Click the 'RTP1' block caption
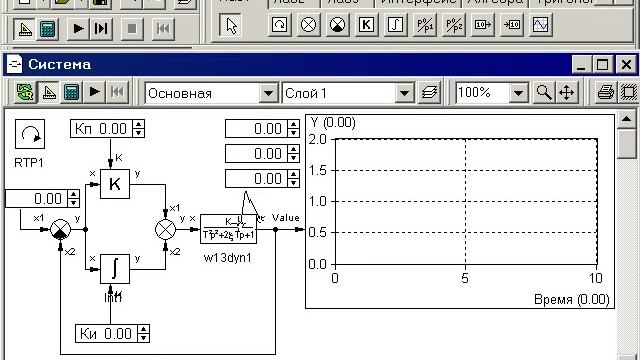This screenshot has width=640, height=360. pos(29,163)
